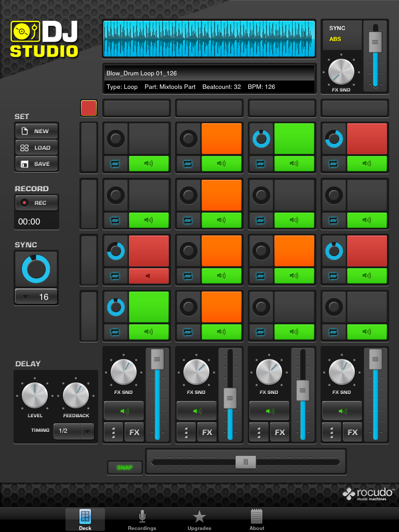Open the three-dots button in second channel strip
Viewport: 399px width, 532px height.
point(186,432)
